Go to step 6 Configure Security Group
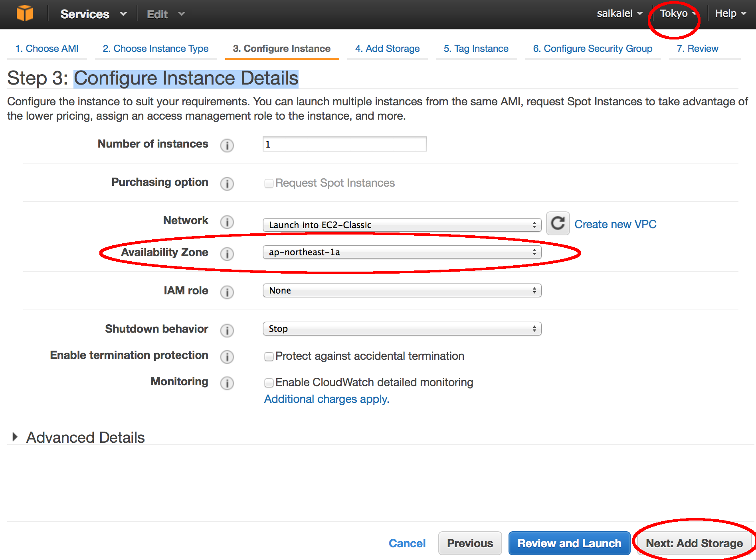This screenshot has width=756, height=560. 593,49
